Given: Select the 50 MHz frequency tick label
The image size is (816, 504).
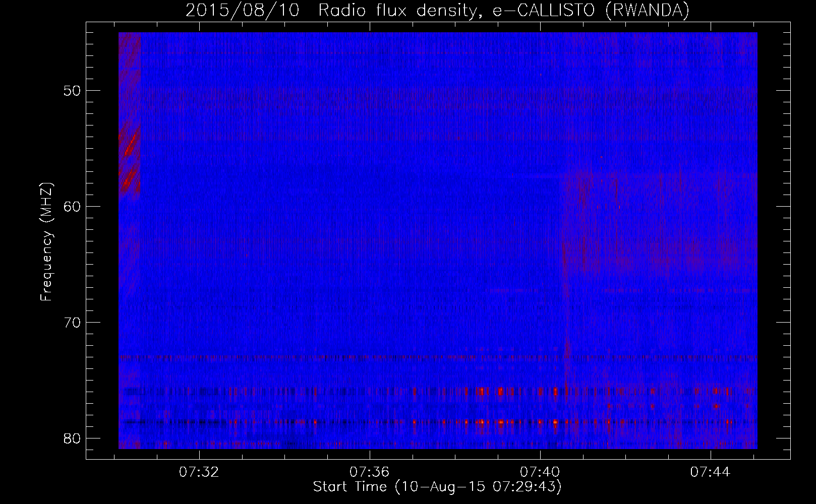Looking at the screenshot, I should (x=72, y=91).
